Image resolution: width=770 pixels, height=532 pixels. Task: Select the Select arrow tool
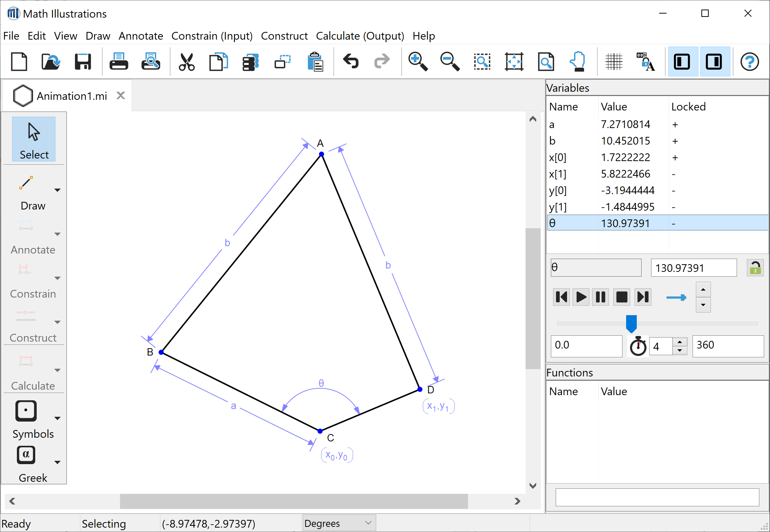[x=33, y=139]
